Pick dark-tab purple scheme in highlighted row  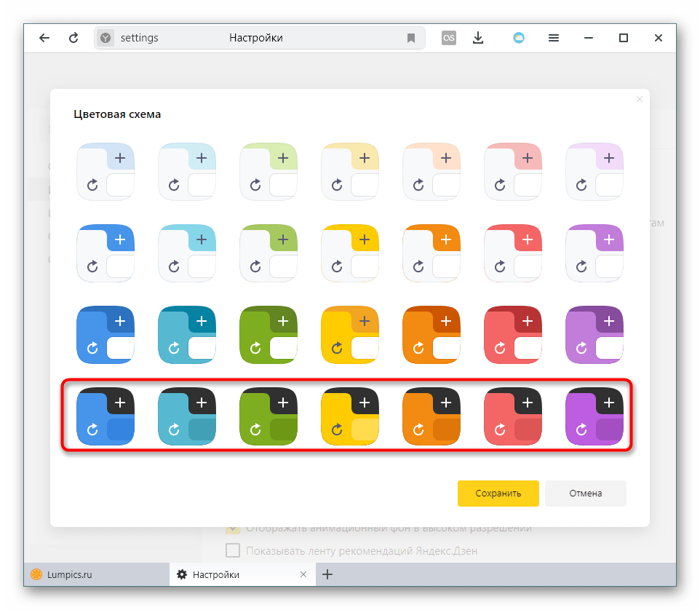(x=594, y=416)
